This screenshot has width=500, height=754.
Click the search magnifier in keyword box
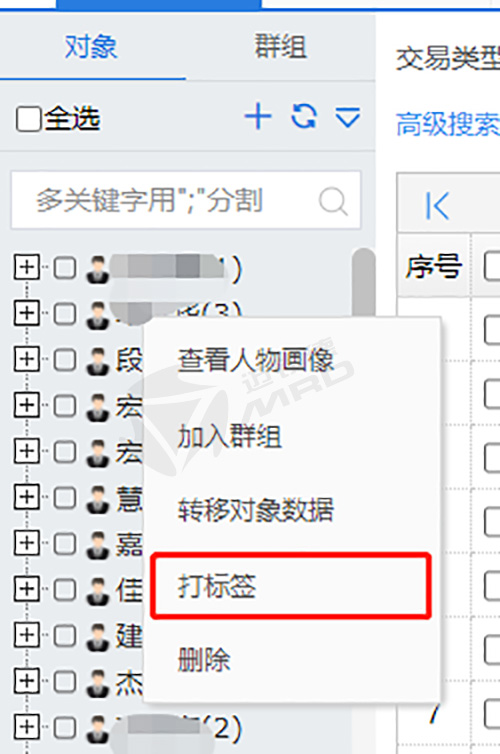[x=333, y=201]
